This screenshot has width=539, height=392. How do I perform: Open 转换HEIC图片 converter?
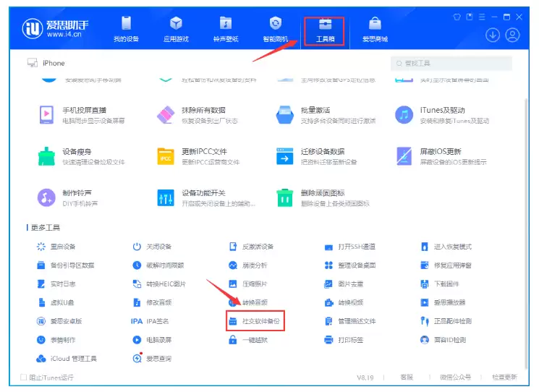coord(159,284)
